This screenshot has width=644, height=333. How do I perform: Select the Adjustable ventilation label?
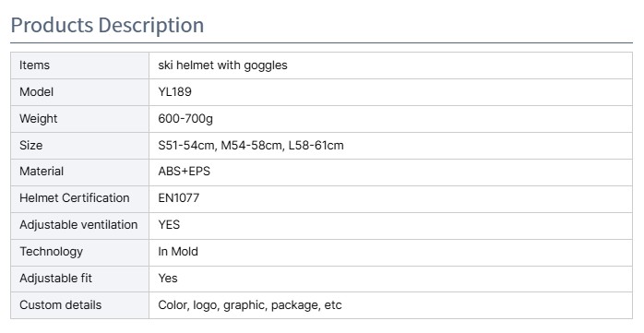[x=78, y=225]
